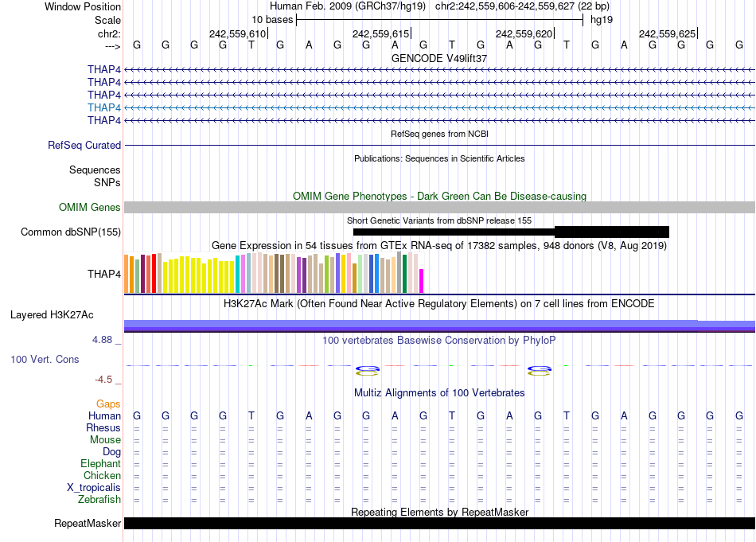Click the magenta bar in GTEx expression chart
This screenshot has height=542, width=756.
pos(422,281)
